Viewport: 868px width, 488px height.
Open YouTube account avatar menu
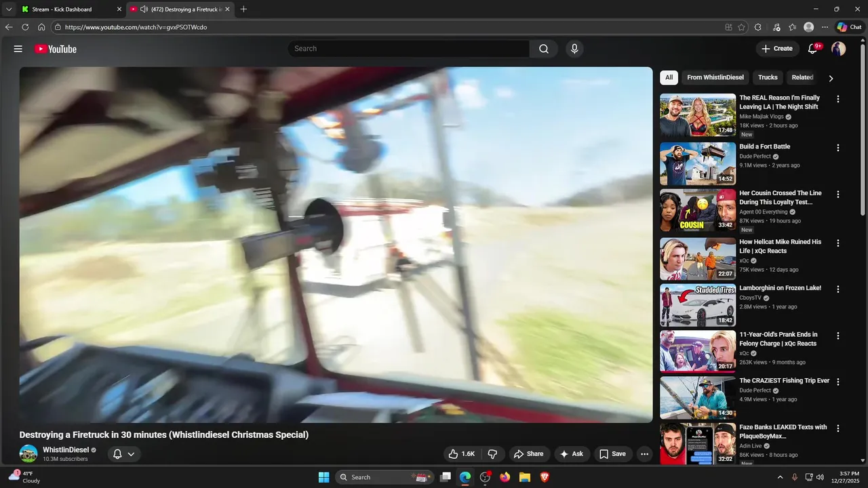coord(839,49)
